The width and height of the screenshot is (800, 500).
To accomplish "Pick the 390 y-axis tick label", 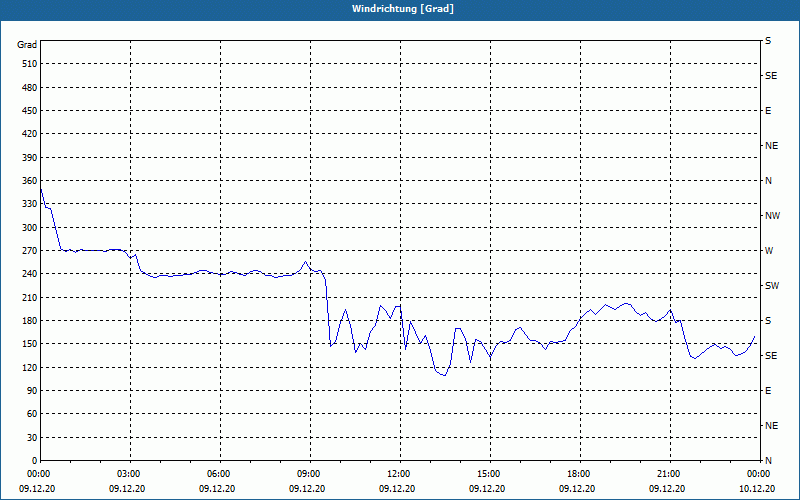I will click(x=30, y=158).
